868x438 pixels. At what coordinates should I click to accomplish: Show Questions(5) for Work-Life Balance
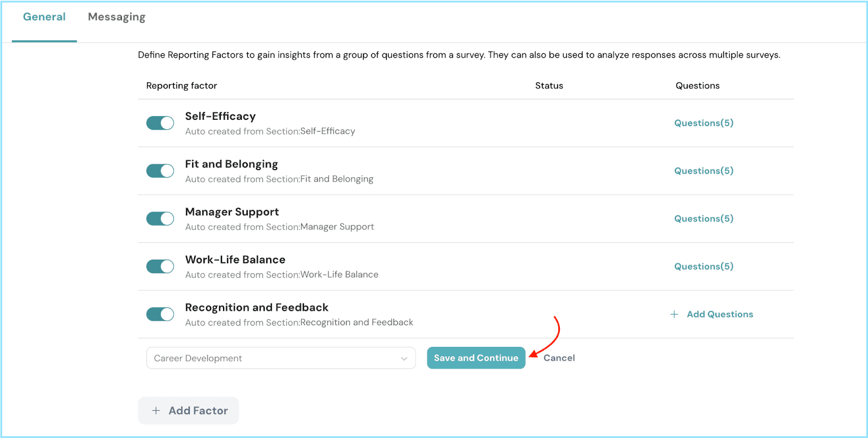tap(704, 266)
